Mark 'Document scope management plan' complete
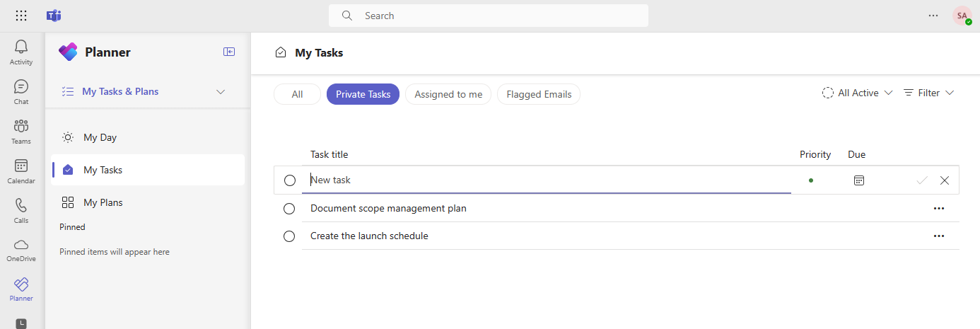This screenshot has width=980, height=329. [289, 209]
